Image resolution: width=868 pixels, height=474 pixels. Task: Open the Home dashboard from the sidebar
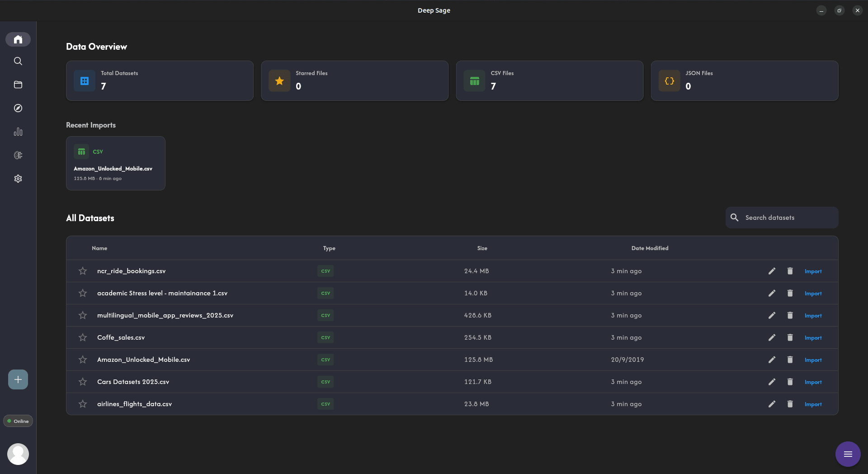pyautogui.click(x=18, y=39)
